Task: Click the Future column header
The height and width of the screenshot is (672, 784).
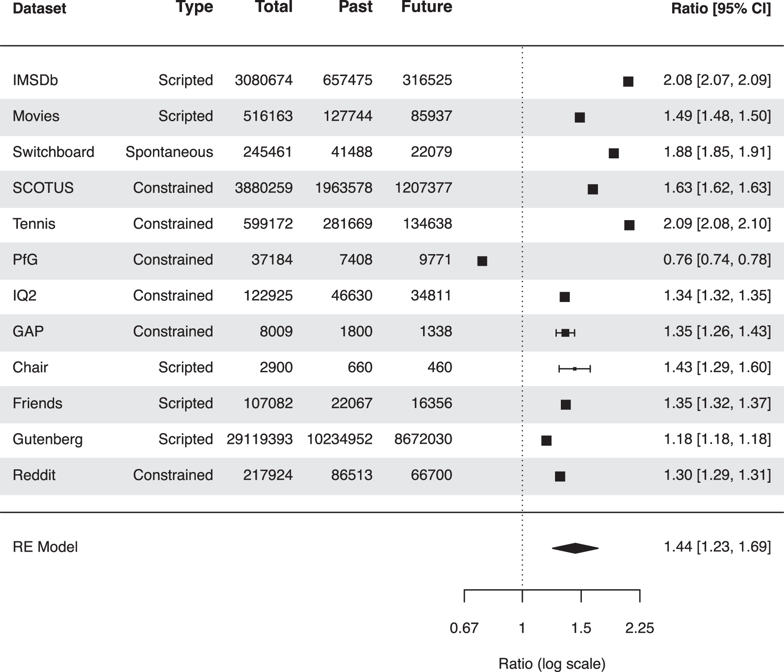Action: point(427,7)
